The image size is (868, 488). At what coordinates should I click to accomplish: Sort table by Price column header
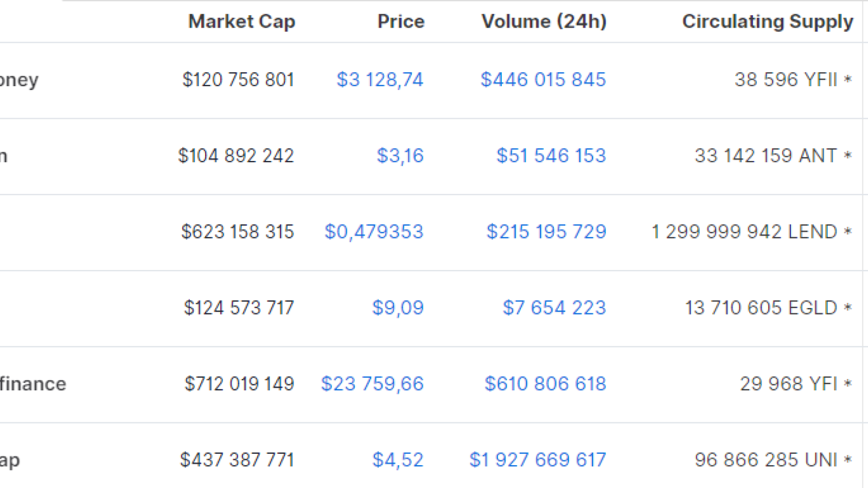pyautogui.click(x=401, y=21)
